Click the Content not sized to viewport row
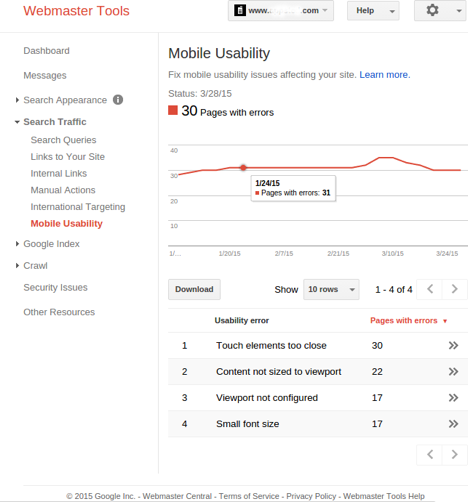 (x=318, y=371)
